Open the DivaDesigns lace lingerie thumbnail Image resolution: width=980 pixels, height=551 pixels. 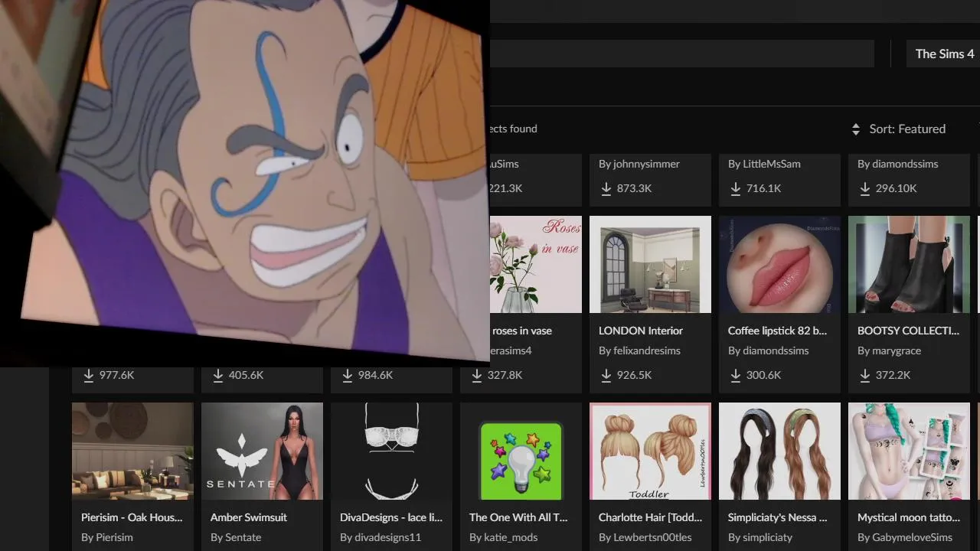(391, 451)
